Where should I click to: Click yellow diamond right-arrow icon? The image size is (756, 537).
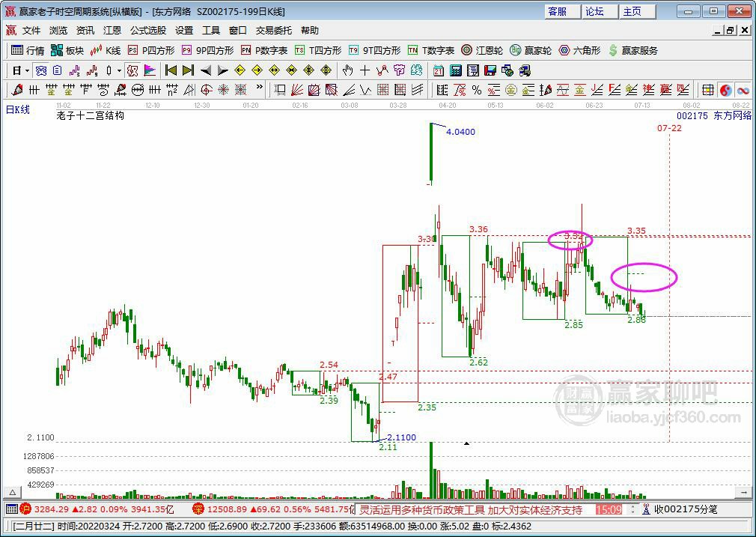257,71
